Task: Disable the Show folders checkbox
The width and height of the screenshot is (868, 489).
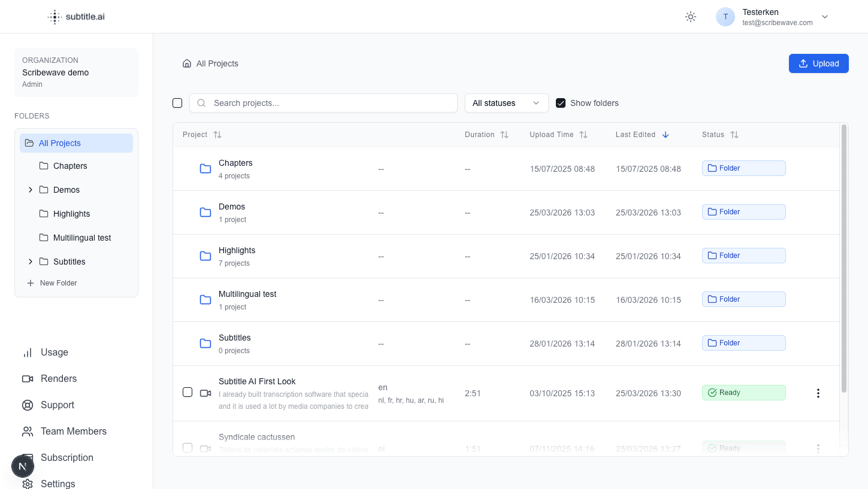Action: [x=561, y=102]
